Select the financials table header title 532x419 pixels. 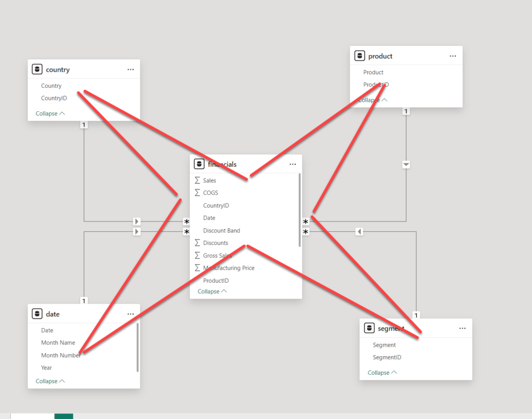point(222,164)
